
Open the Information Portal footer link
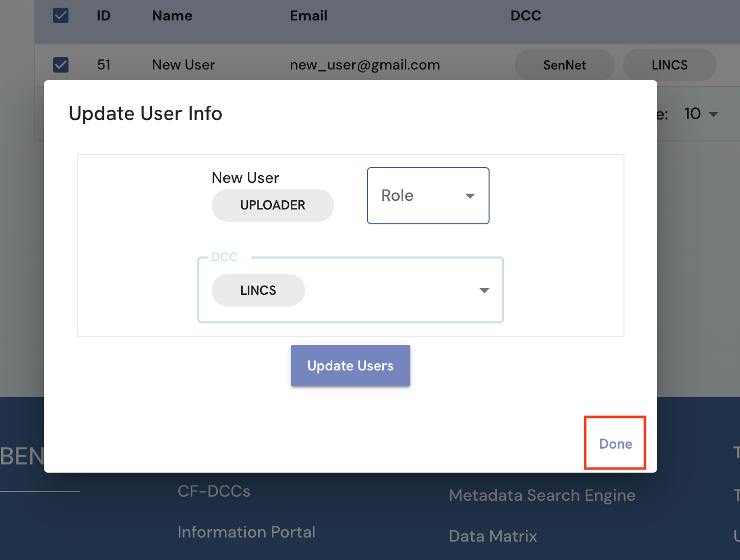pyautogui.click(x=246, y=532)
